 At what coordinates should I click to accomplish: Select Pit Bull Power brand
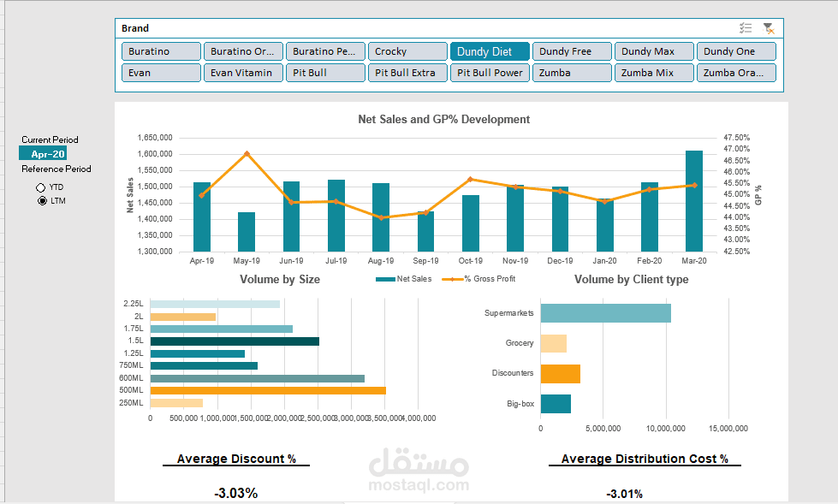pos(490,73)
